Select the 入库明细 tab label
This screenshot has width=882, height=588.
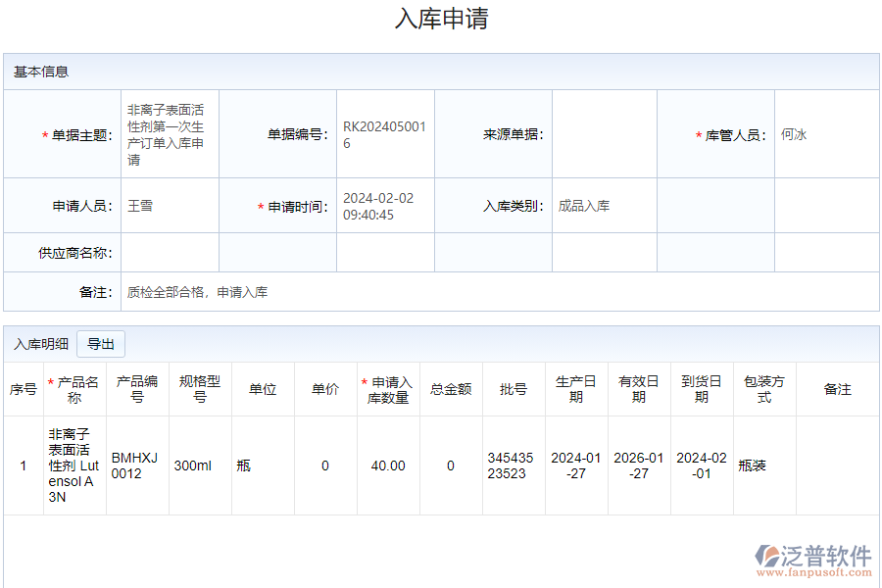[x=36, y=343]
